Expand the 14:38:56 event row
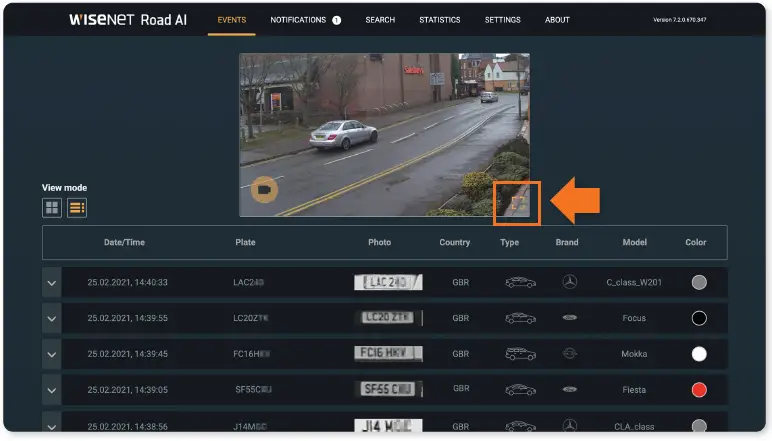This screenshot has width=772, height=441. pos(52,424)
